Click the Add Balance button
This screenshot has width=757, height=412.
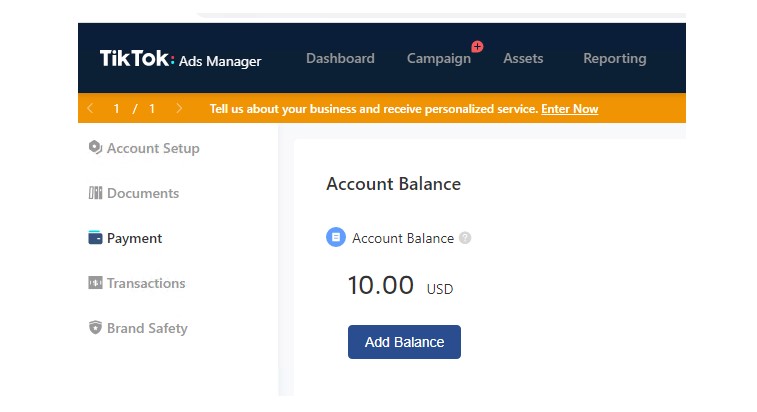404,342
